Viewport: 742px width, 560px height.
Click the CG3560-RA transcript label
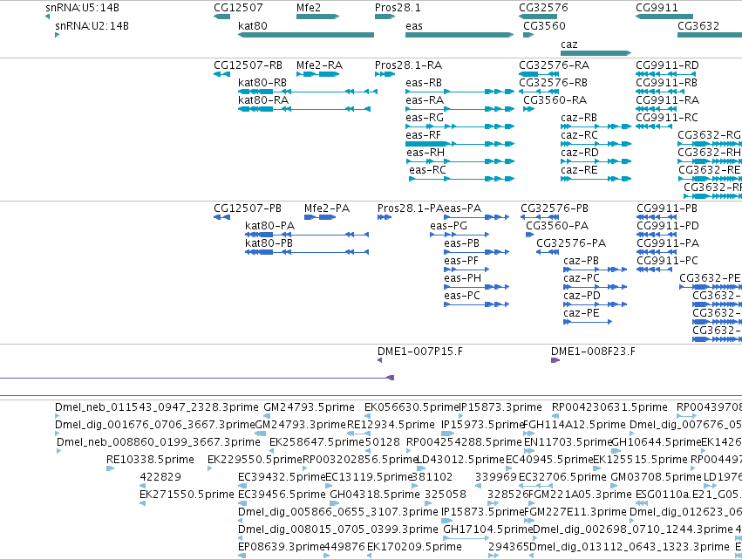[x=555, y=100]
